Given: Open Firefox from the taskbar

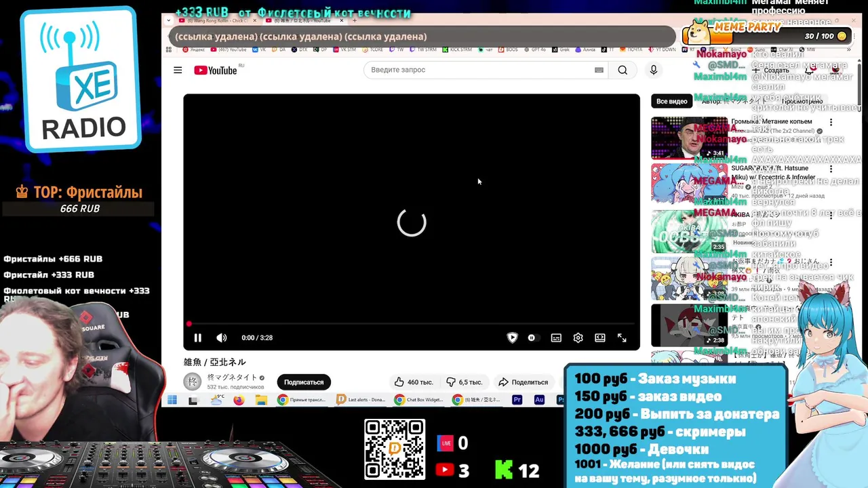Looking at the screenshot, I should pos(239,400).
